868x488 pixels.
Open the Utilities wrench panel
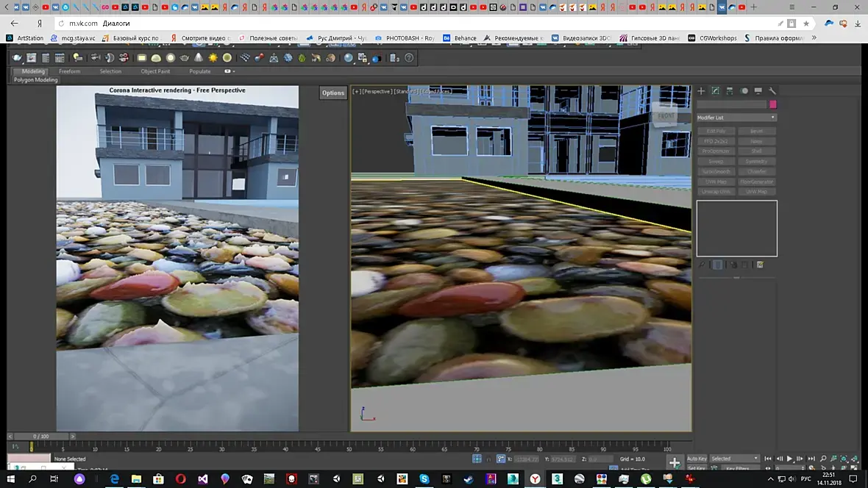[772, 91]
